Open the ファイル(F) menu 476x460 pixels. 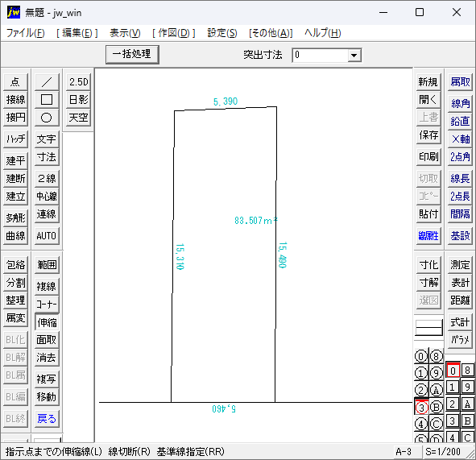[26, 33]
